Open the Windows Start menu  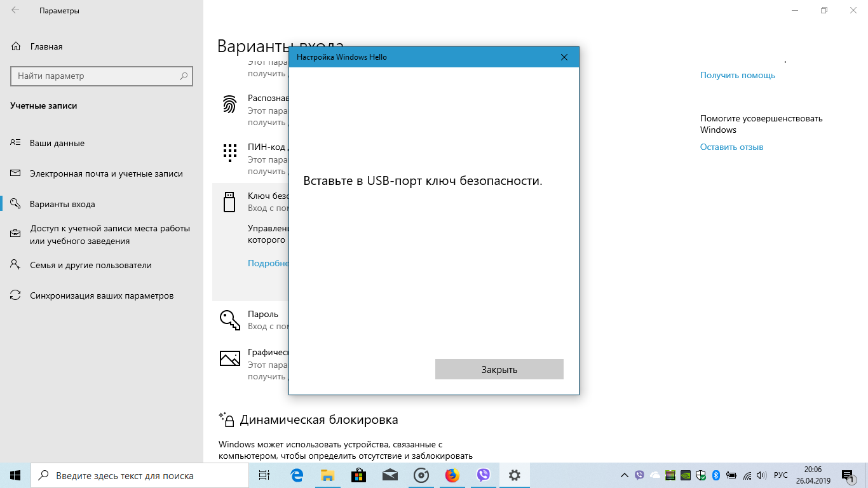click(15, 475)
